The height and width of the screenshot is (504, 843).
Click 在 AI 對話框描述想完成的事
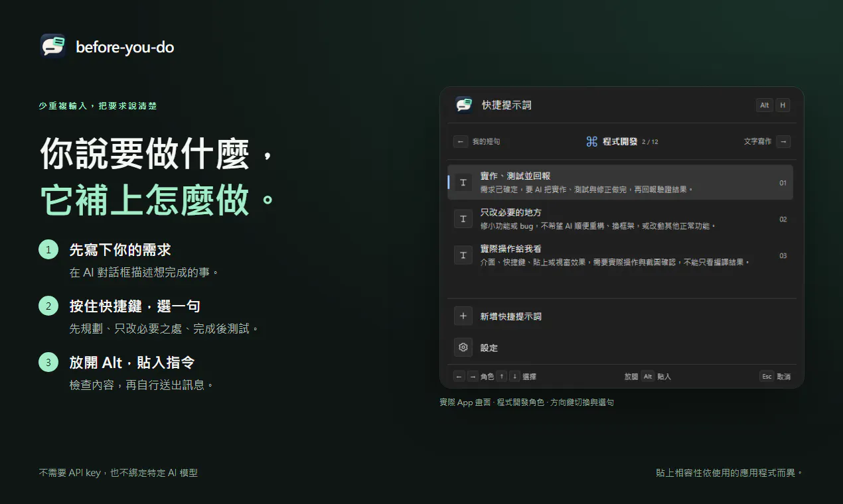(x=144, y=273)
